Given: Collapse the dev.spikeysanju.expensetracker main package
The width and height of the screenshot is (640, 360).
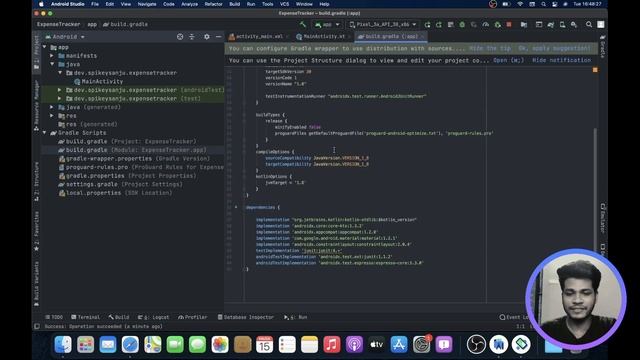Looking at the screenshot, I should (60, 73).
